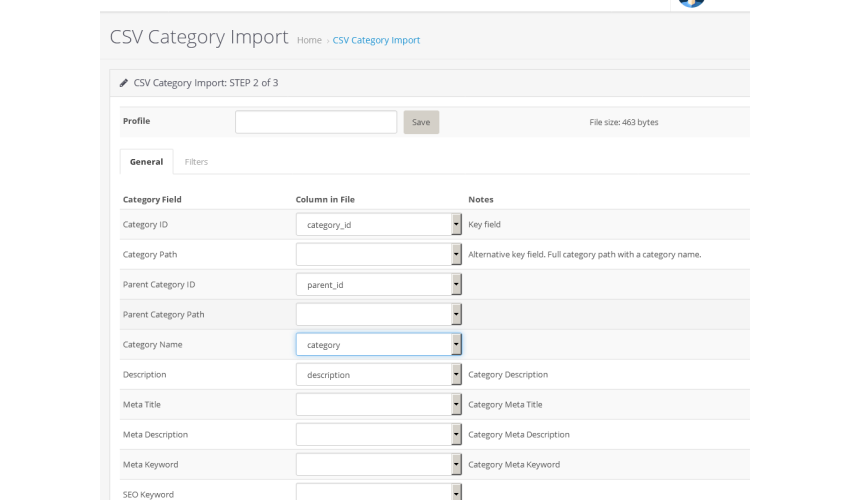Click the Category Field column header

click(x=152, y=200)
